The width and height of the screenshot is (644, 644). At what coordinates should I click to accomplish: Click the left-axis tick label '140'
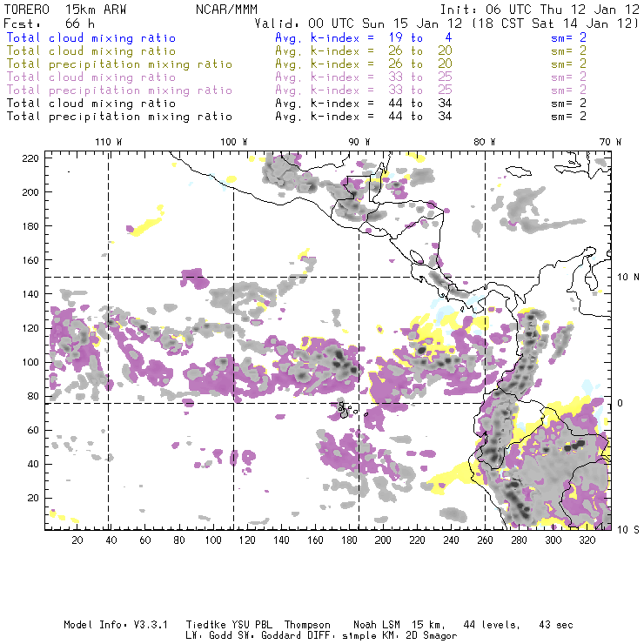coord(30,294)
